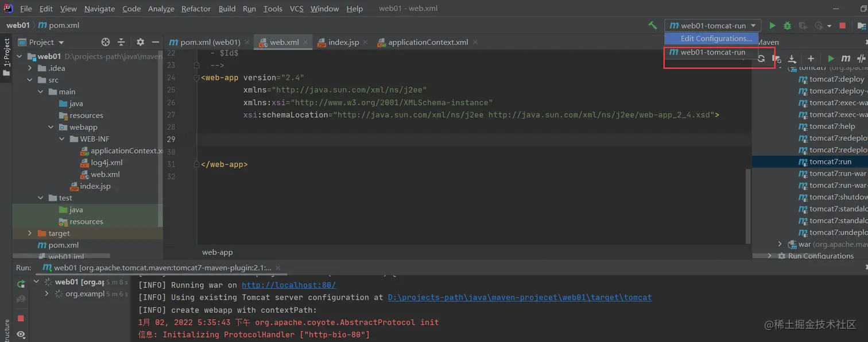Hide the Project panel with the minus icon
The width and height of the screenshot is (868, 342).
155,42
